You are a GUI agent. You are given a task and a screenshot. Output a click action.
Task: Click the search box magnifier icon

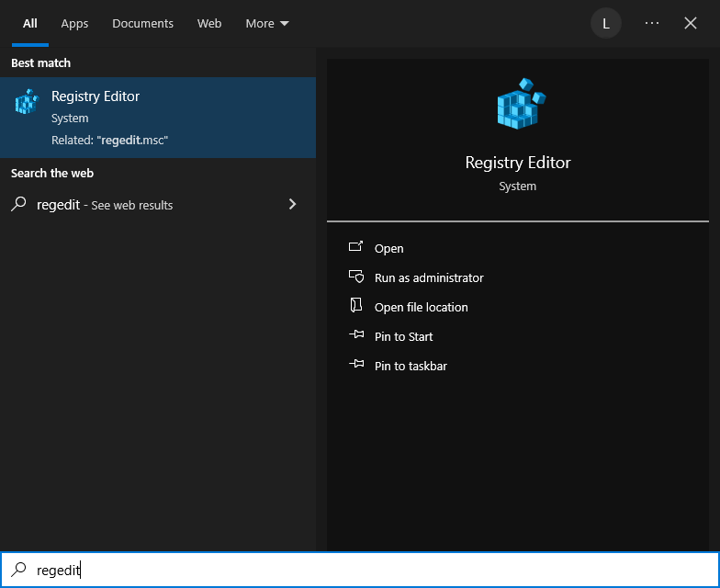point(18,570)
